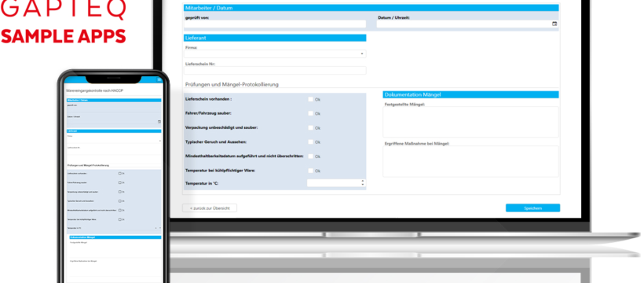Viewport: 644px width, 283px height.
Task: Click the Speichern button
Action: pyautogui.click(x=532, y=208)
